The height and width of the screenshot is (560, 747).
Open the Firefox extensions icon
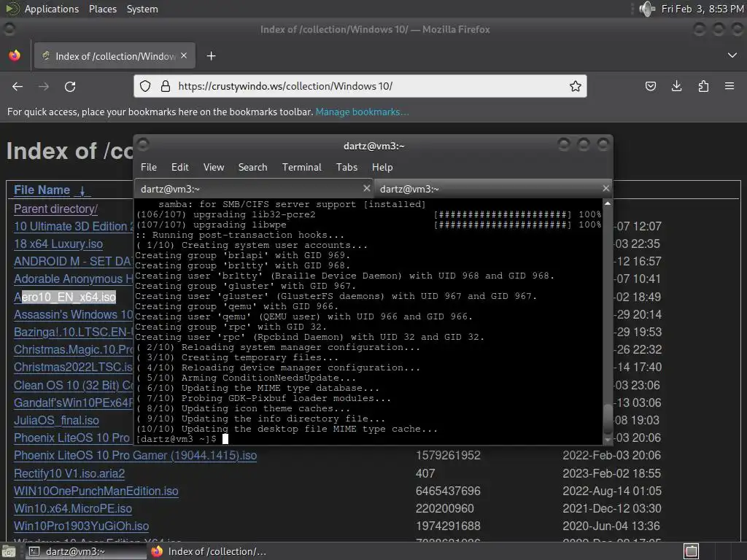(x=703, y=86)
